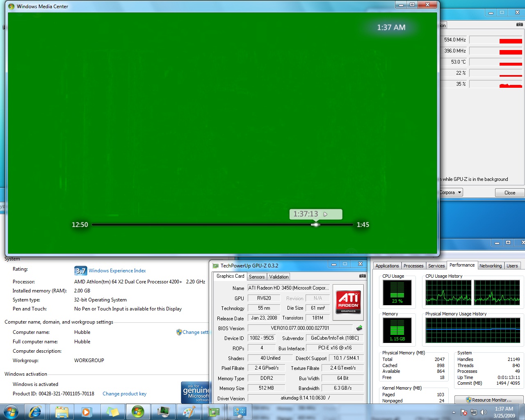Open the volume speaker tray icon
Screen dimensions: 525x420
click(484, 412)
